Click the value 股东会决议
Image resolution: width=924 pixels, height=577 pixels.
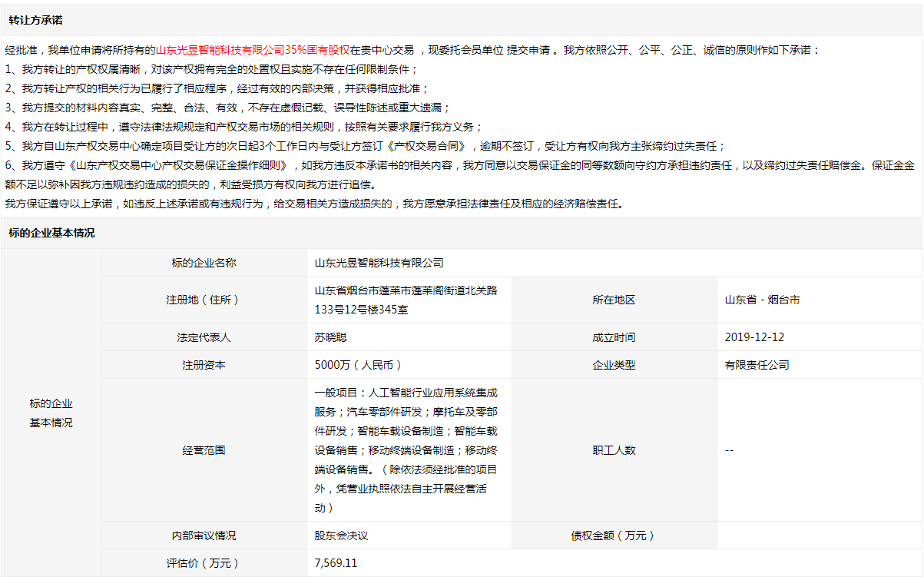[x=342, y=536]
